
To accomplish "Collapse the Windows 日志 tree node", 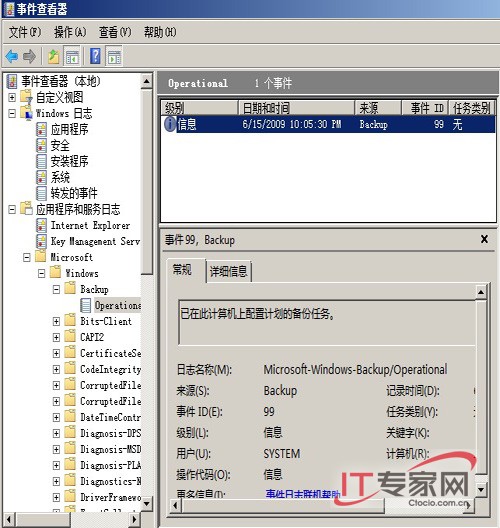I will [x=12, y=113].
